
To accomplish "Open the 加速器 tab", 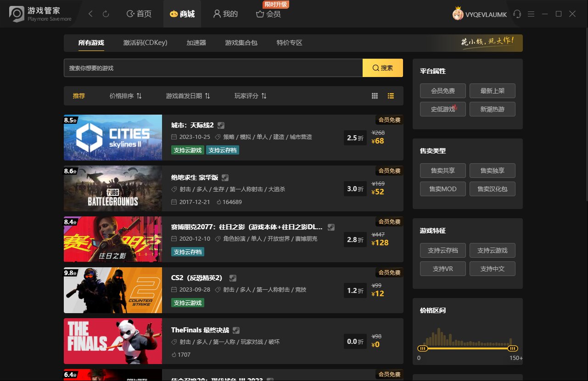I will pyautogui.click(x=196, y=43).
